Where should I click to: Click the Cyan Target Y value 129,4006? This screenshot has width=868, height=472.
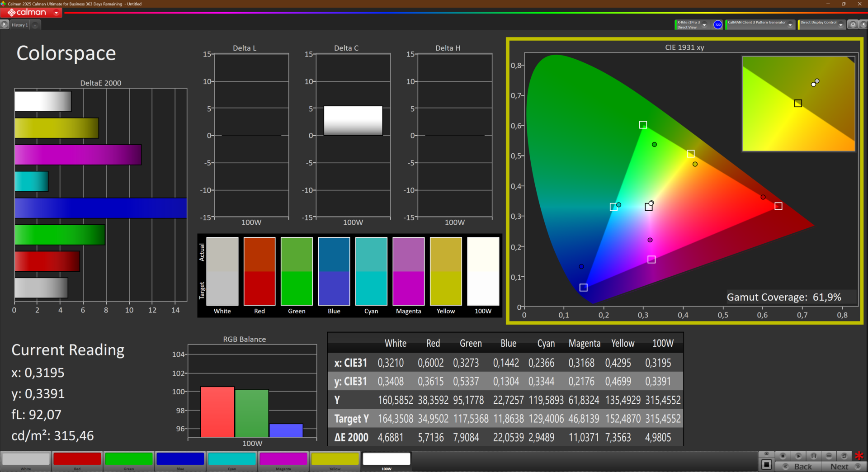[x=546, y=419]
